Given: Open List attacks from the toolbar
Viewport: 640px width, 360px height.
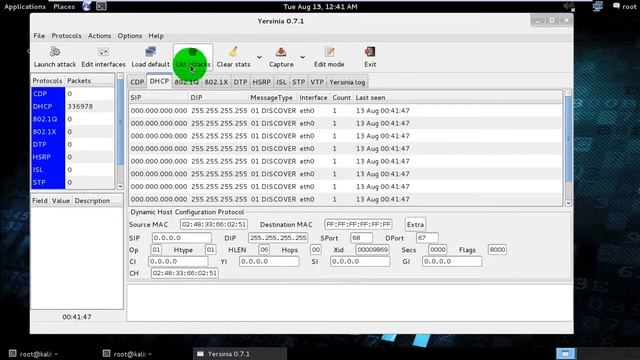Looking at the screenshot, I should [x=193, y=57].
